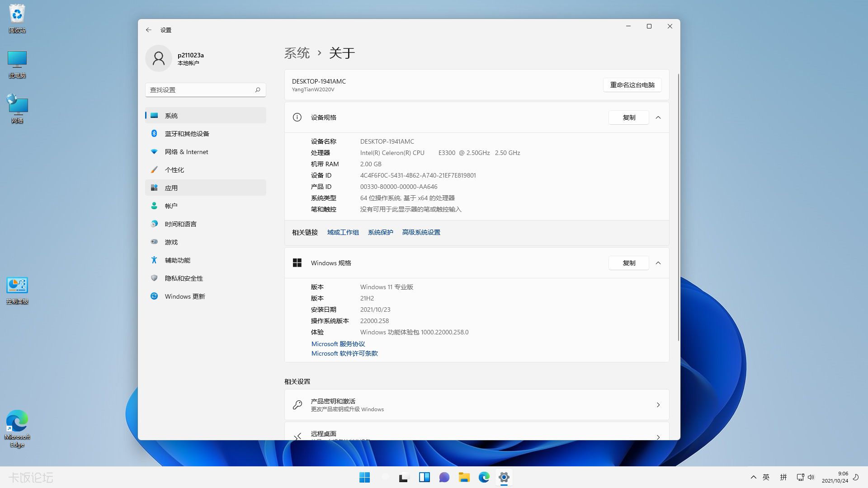Click the 2.00 GB RAM value

[x=371, y=164]
